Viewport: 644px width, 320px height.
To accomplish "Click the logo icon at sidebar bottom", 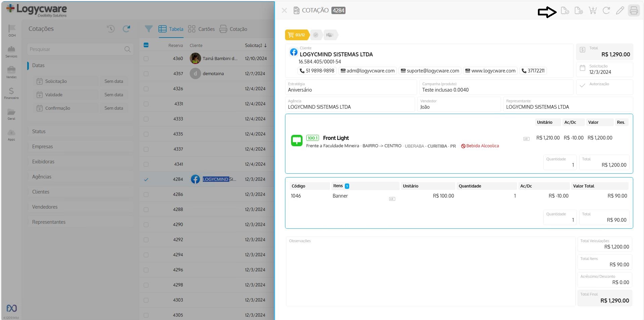I will [x=12, y=308].
